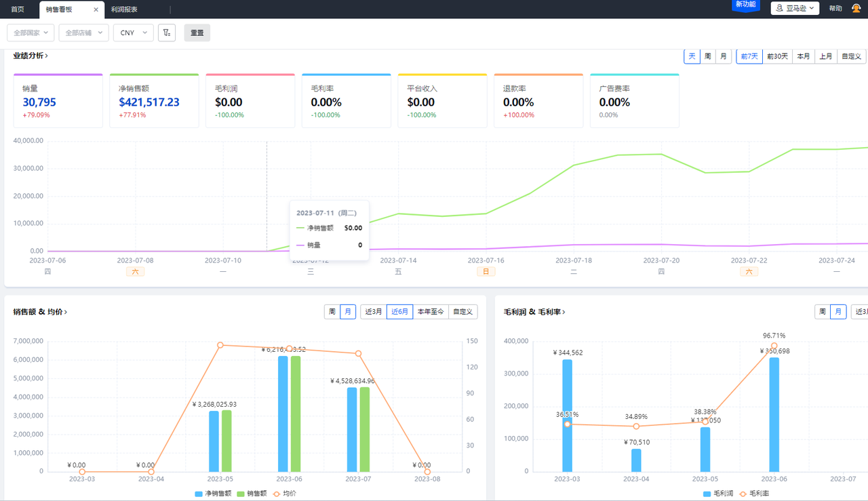Toggle 毛利率 legend in profit chart
The height and width of the screenshot is (501, 868).
coord(754,494)
